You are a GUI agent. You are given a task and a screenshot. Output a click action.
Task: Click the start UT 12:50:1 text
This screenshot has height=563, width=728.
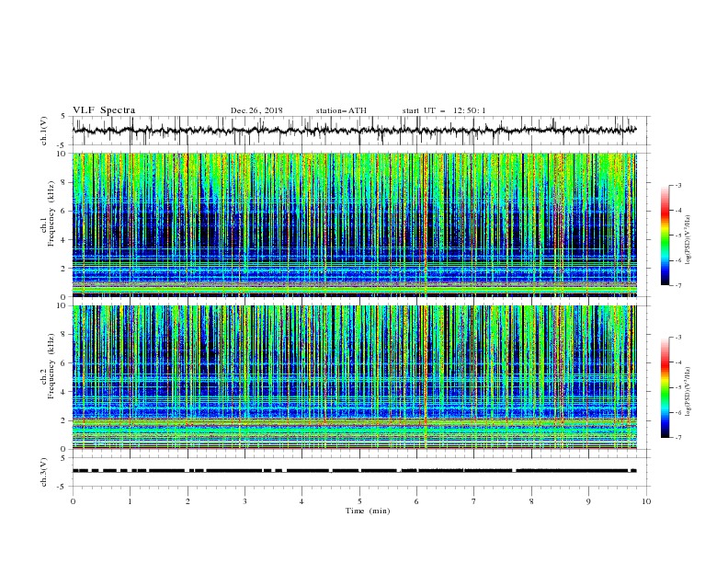point(444,110)
